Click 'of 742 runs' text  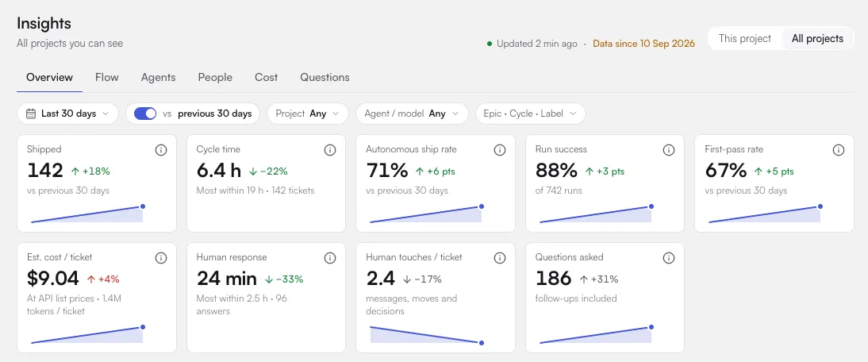pos(559,191)
